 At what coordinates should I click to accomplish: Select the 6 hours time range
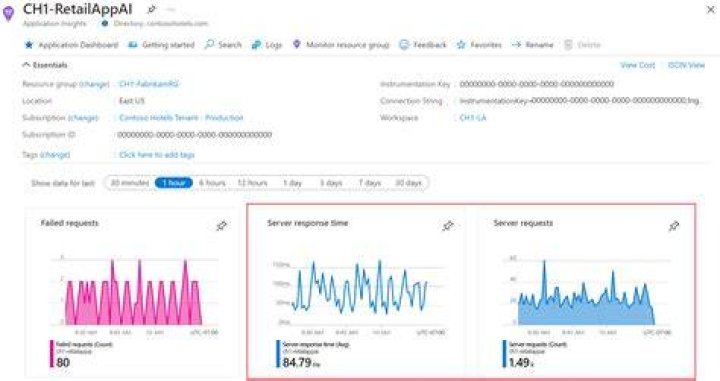pyautogui.click(x=212, y=183)
